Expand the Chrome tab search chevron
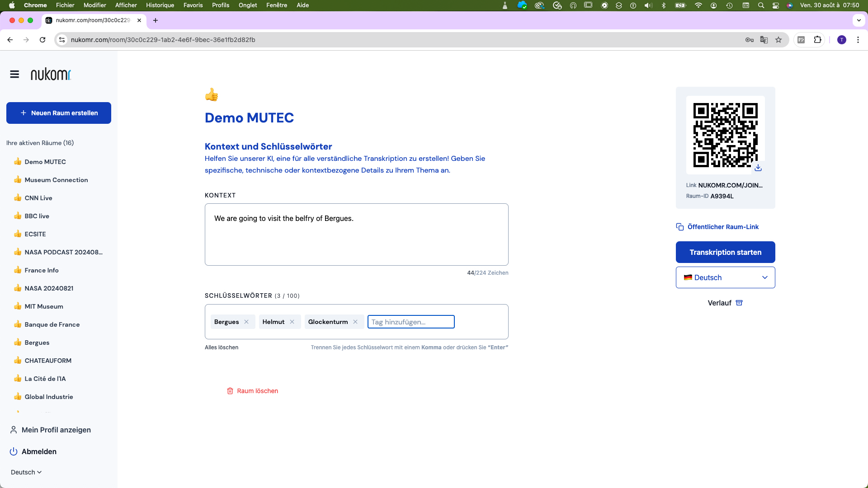Screen dimensions: 868x488 (859, 20)
